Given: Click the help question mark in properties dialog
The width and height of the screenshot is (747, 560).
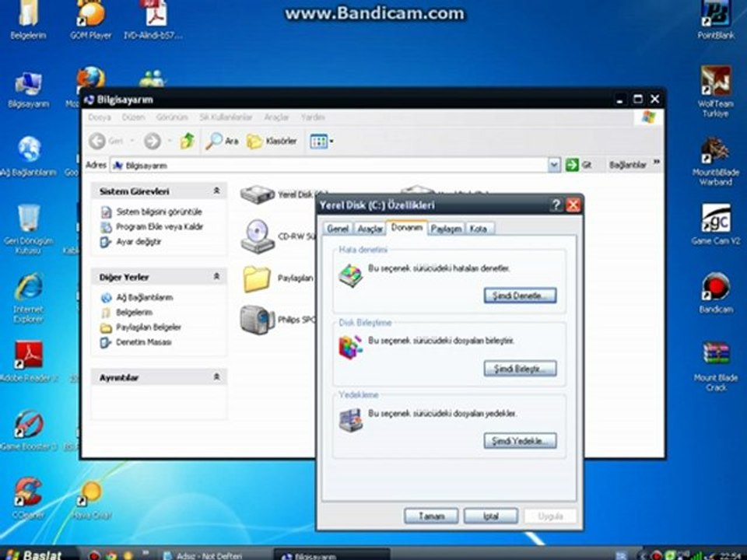Looking at the screenshot, I should (556, 205).
